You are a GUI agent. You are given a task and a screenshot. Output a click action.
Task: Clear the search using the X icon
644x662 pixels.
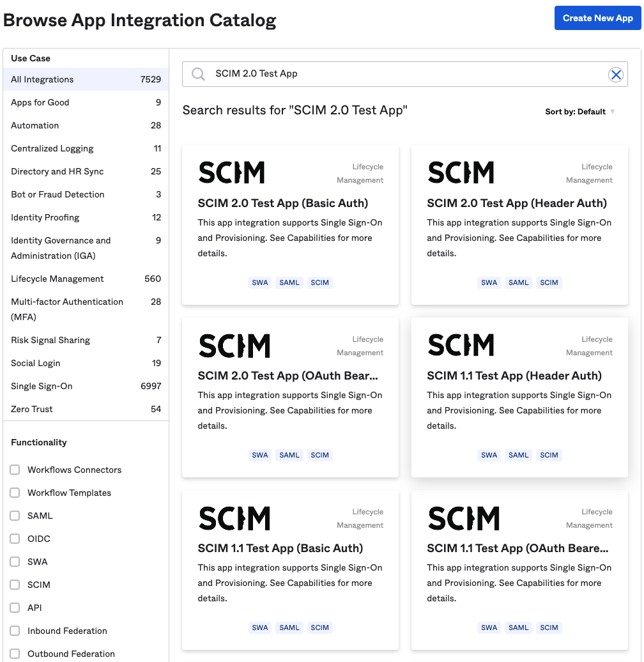point(616,74)
